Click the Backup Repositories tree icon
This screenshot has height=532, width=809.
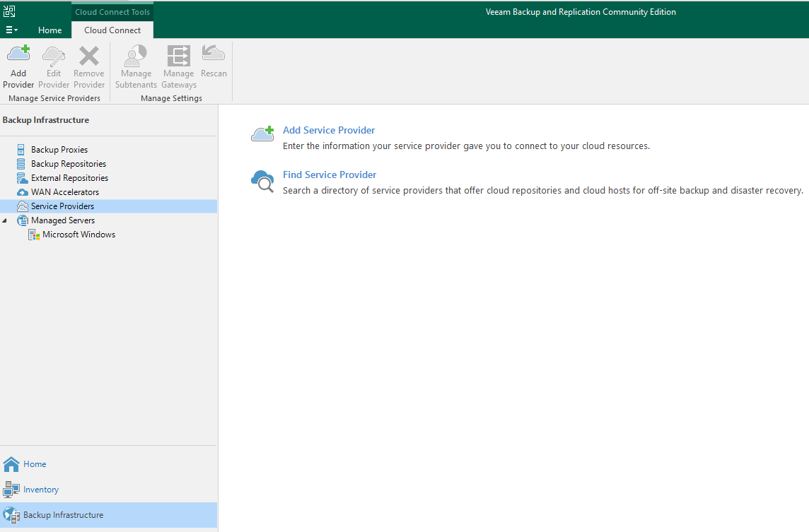[21, 163]
